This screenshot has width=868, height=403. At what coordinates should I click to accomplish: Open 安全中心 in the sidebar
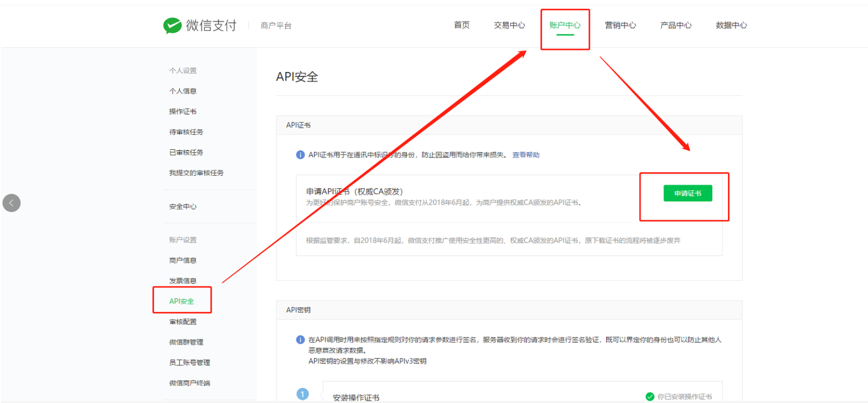coord(183,206)
